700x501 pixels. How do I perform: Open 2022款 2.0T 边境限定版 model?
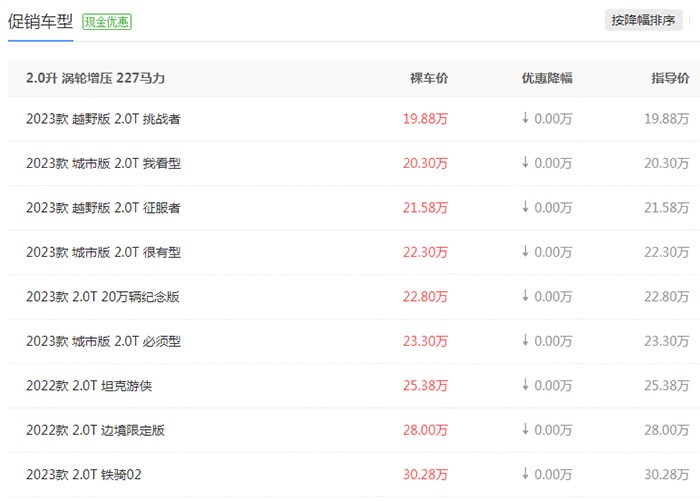tap(95, 430)
